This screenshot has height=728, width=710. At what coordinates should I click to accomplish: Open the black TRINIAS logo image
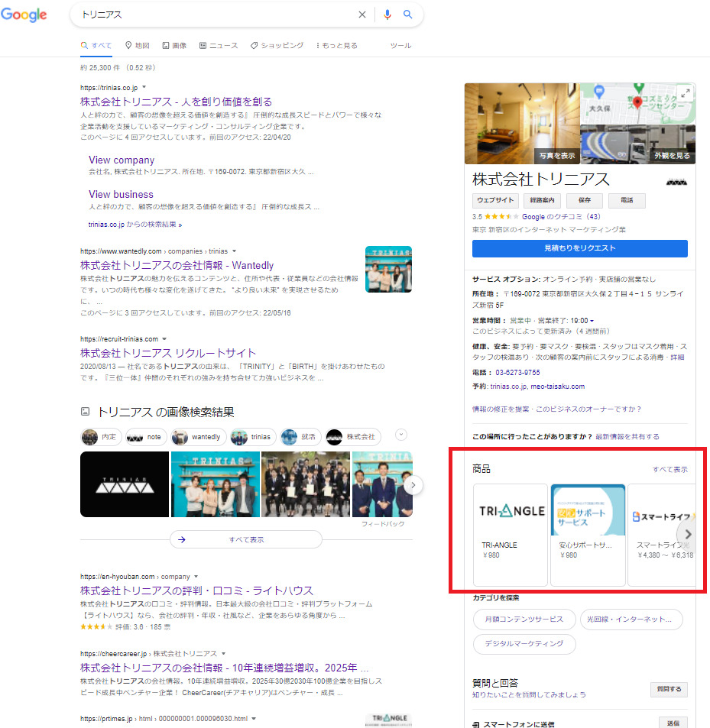pos(125,484)
